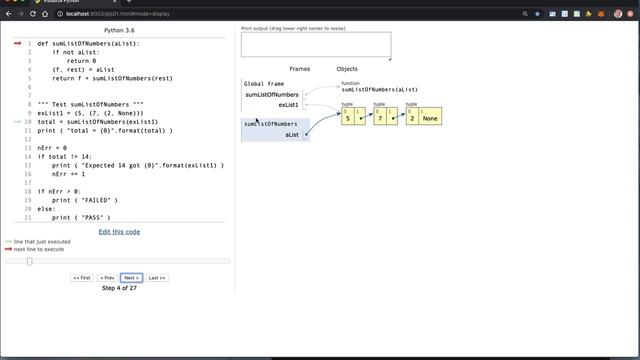Screen dimensions: 640x360
Task: Jump to the last step
Action: pos(157,278)
